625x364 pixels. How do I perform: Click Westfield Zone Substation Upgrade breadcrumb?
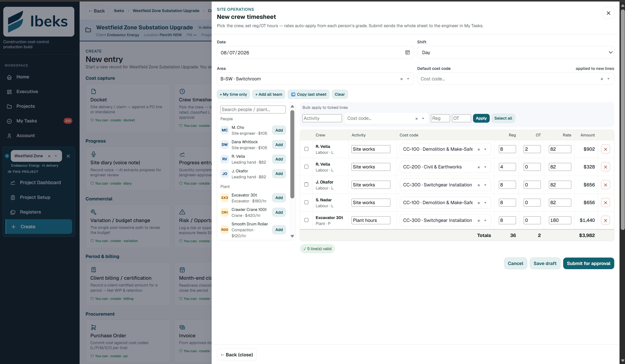coord(166,11)
